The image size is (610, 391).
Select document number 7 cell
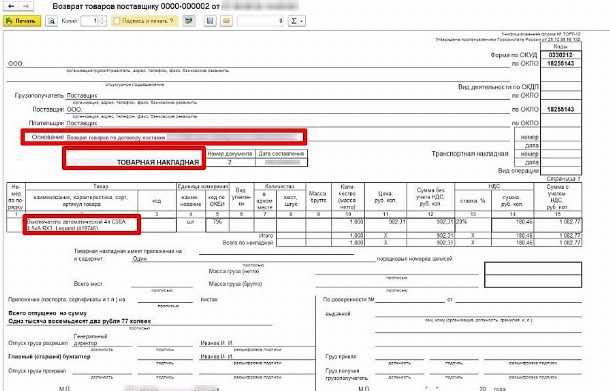230,162
